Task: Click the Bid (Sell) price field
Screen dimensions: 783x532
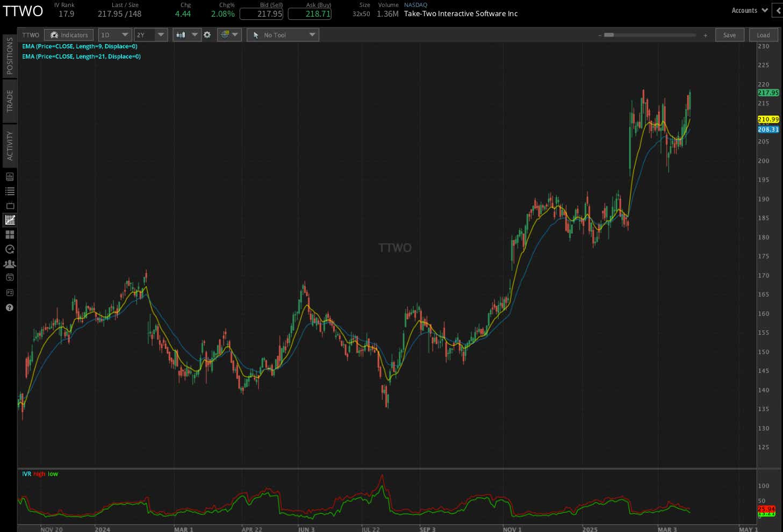Action: click(x=261, y=14)
